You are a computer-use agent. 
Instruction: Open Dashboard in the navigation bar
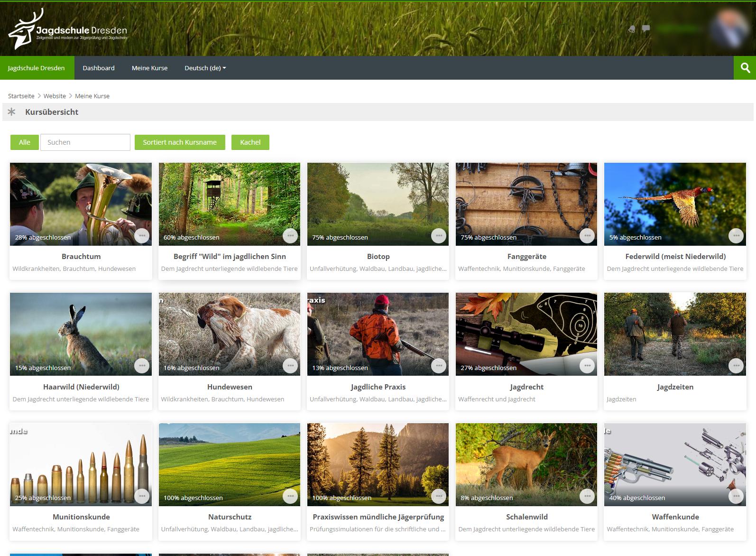99,68
